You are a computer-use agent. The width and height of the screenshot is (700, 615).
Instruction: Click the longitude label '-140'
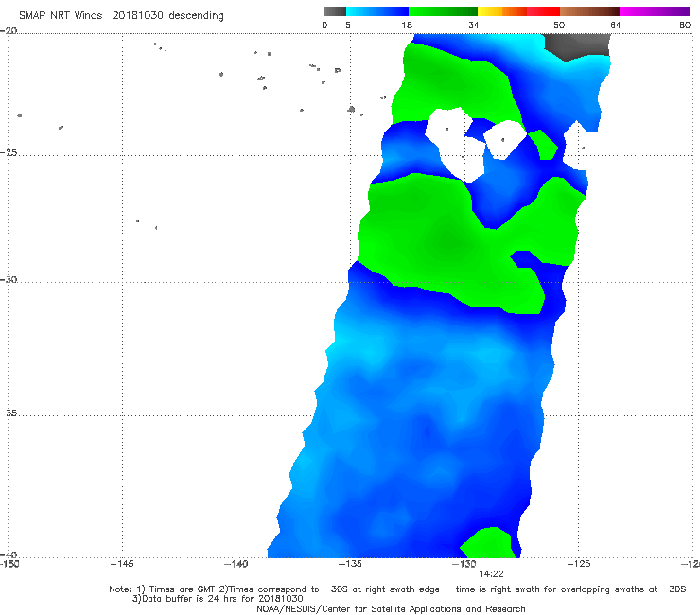click(x=236, y=564)
